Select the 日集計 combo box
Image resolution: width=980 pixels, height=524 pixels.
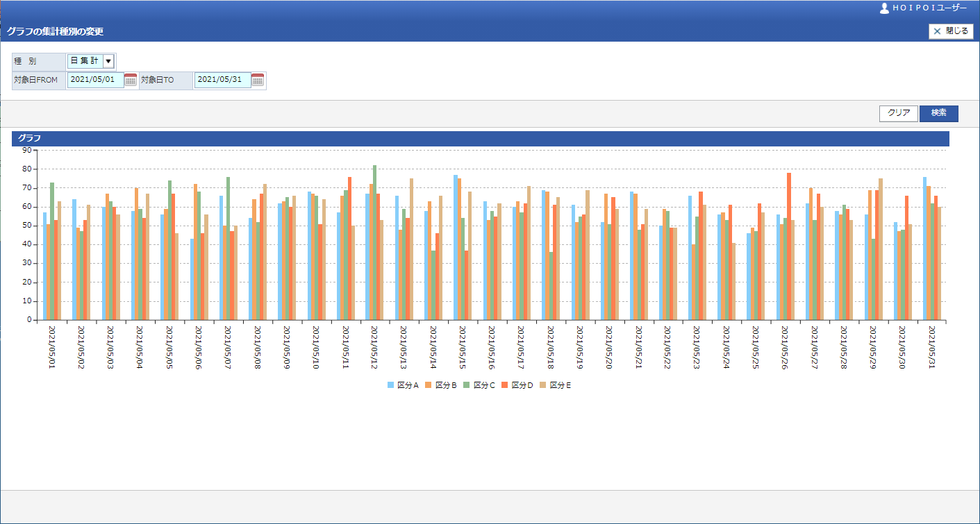click(x=85, y=61)
